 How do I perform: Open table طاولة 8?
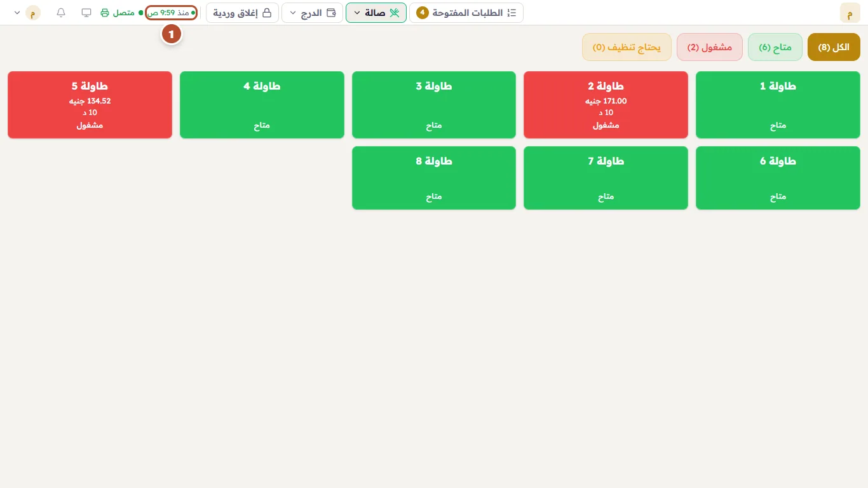tap(434, 178)
